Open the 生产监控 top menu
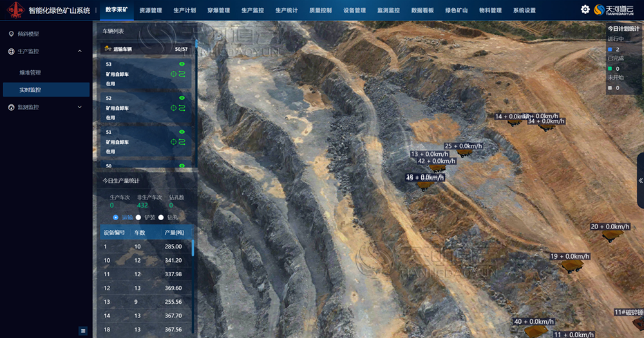The width and height of the screenshot is (644, 338). tap(252, 10)
